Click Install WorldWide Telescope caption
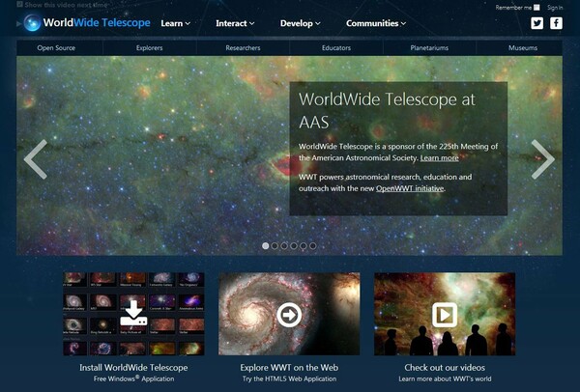Viewport: 580px width, 392px height. click(133, 368)
